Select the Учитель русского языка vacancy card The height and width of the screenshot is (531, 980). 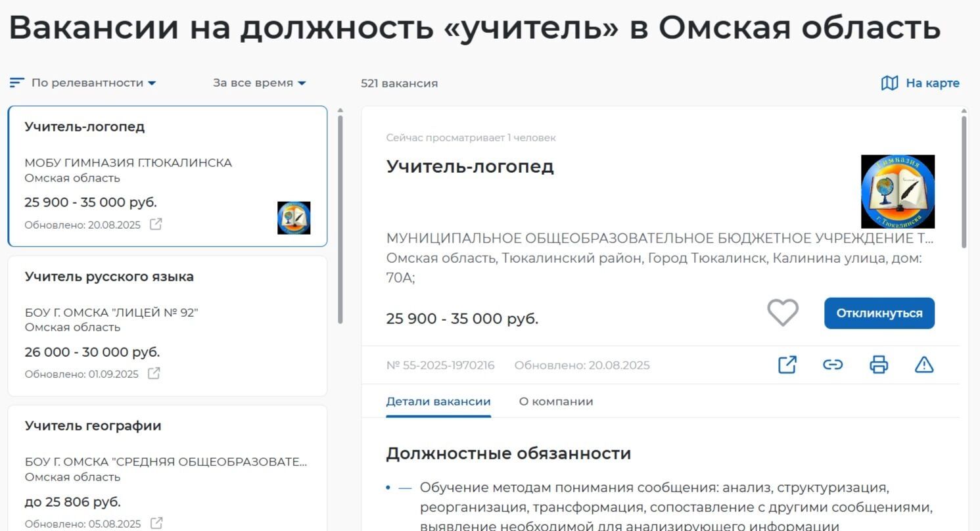pyautogui.click(x=167, y=326)
